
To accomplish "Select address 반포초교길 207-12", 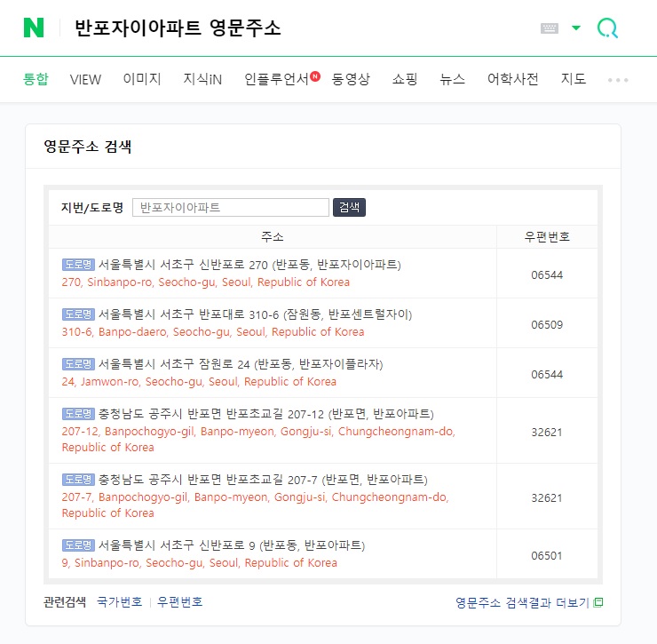I will pos(266,414).
